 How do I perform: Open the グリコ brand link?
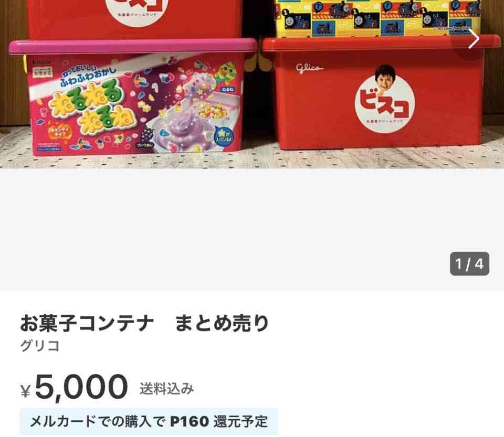[40, 346]
